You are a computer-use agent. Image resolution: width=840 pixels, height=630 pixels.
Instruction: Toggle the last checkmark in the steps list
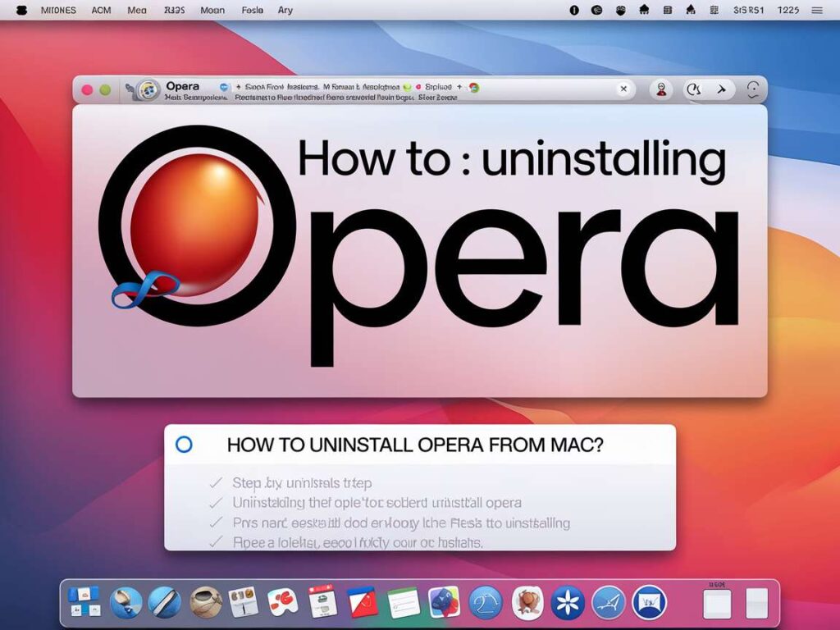[216, 541]
